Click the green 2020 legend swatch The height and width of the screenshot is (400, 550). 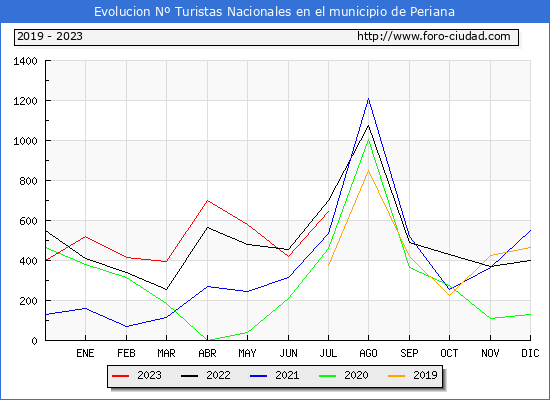tap(328, 376)
